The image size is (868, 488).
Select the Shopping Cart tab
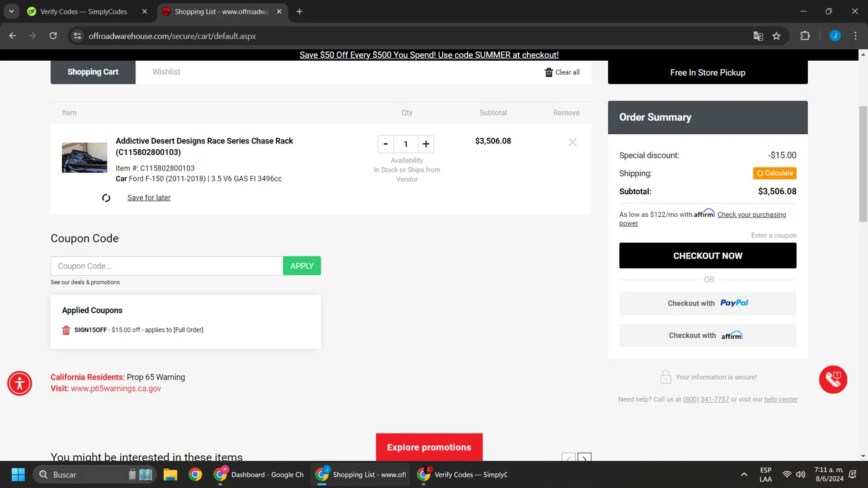tap(93, 72)
